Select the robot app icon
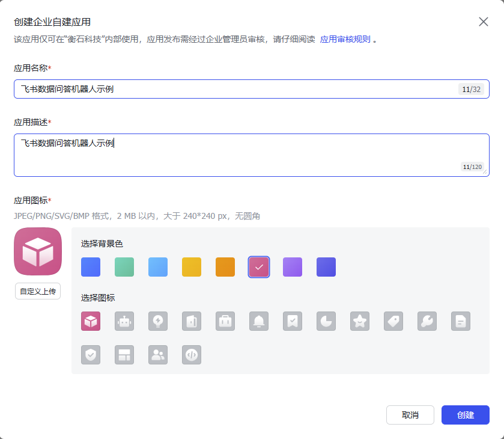504x439 pixels. pyautogui.click(x=124, y=321)
